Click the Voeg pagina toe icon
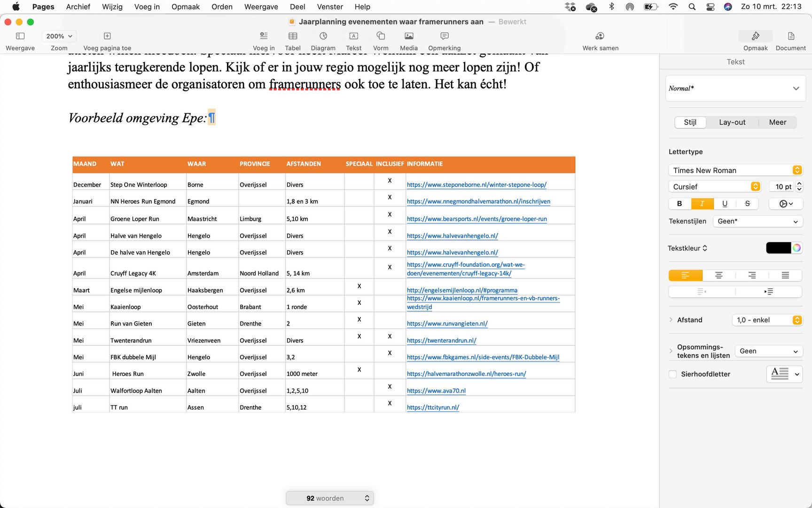 [x=107, y=36]
